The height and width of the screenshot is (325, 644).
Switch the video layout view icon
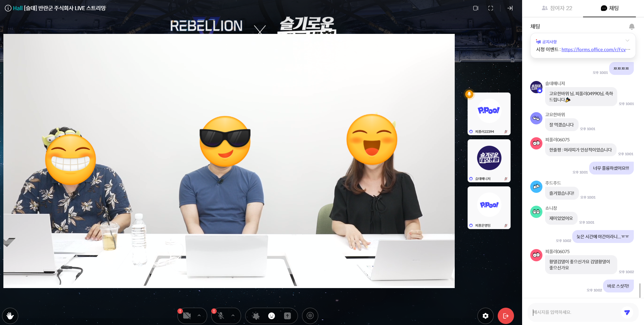click(x=476, y=8)
